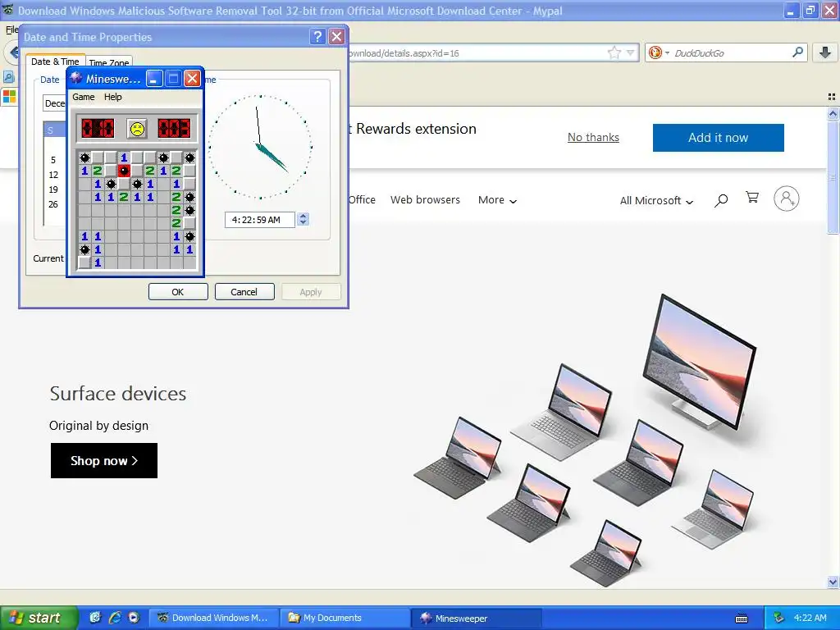
Task: Click the page scrollbar up arrow
Action: [833, 113]
